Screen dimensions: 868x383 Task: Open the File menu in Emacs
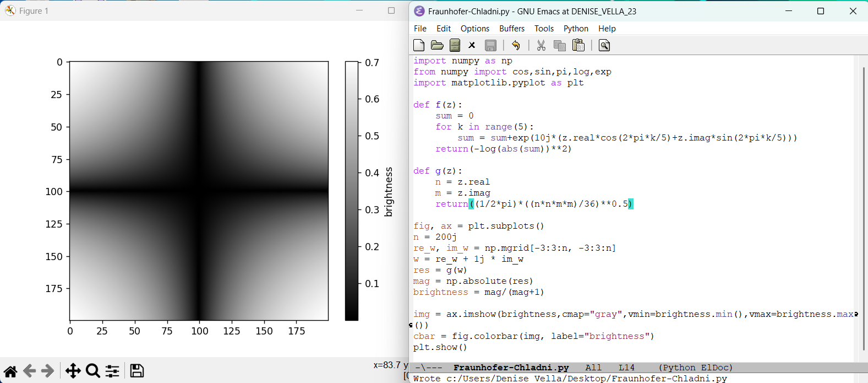420,29
